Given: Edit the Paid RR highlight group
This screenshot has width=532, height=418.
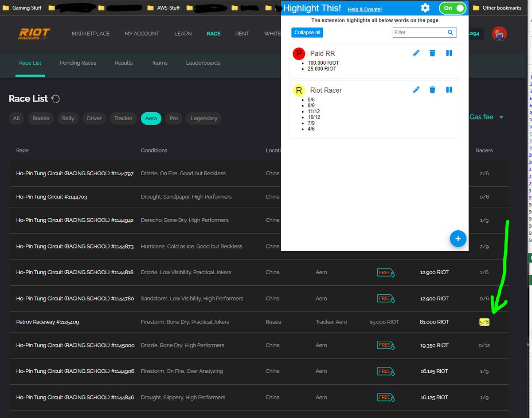Looking at the screenshot, I should coord(416,53).
